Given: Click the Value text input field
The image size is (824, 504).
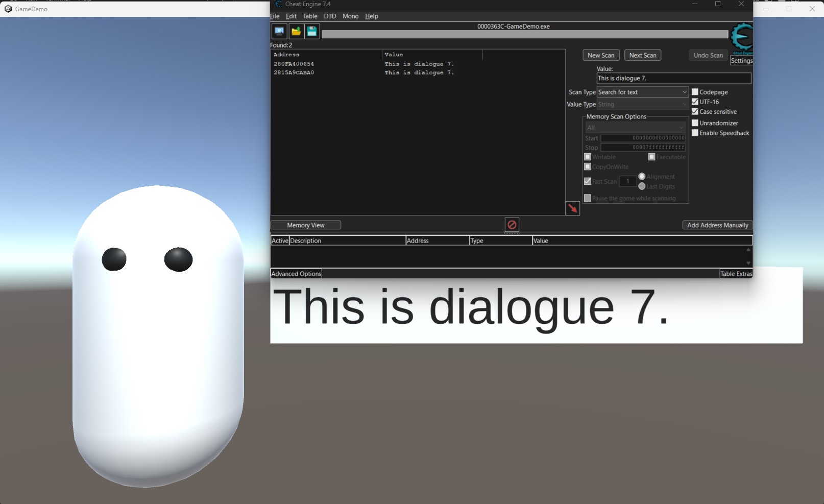Looking at the screenshot, I should pyautogui.click(x=674, y=78).
